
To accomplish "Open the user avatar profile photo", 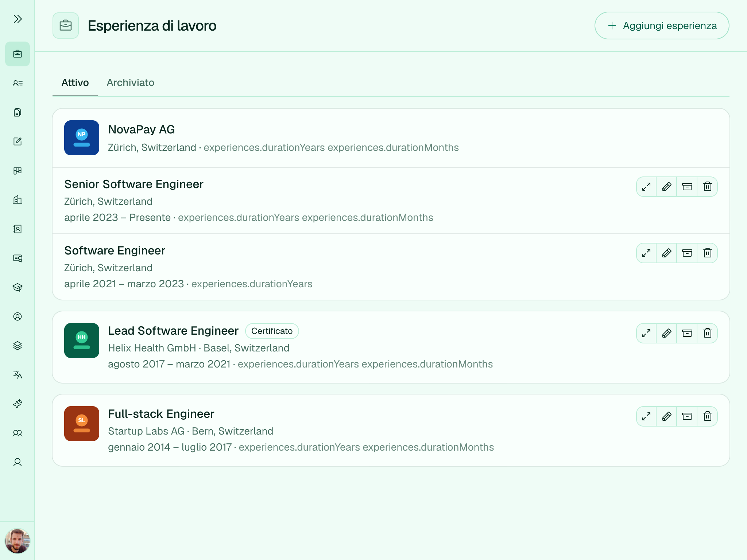I will click(18, 541).
